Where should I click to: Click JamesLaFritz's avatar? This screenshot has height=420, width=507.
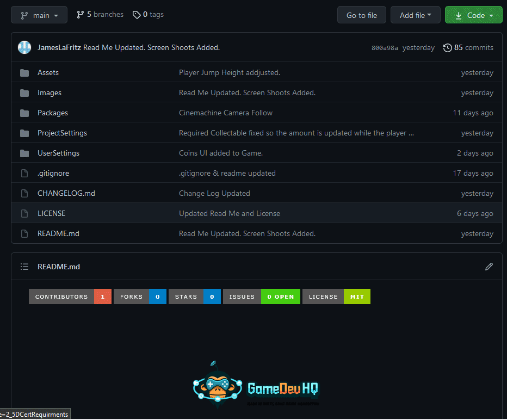24,47
